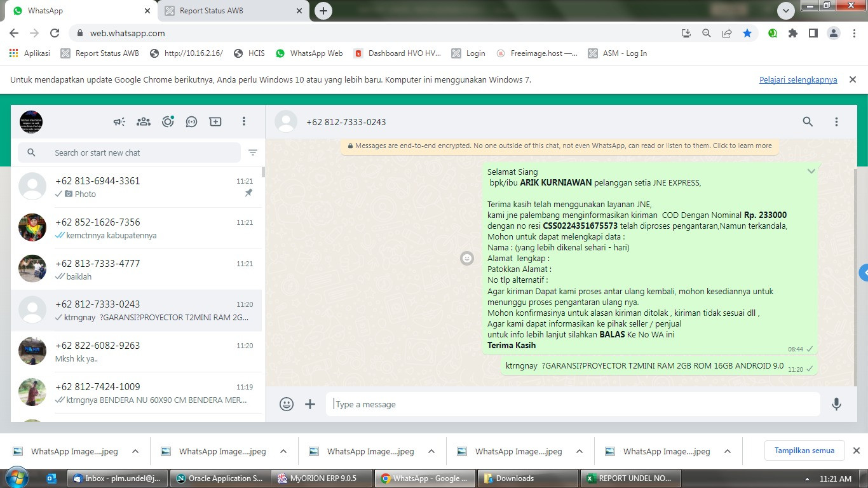
Task: Open chat with +62 822-6082-9263
Action: click(137, 351)
